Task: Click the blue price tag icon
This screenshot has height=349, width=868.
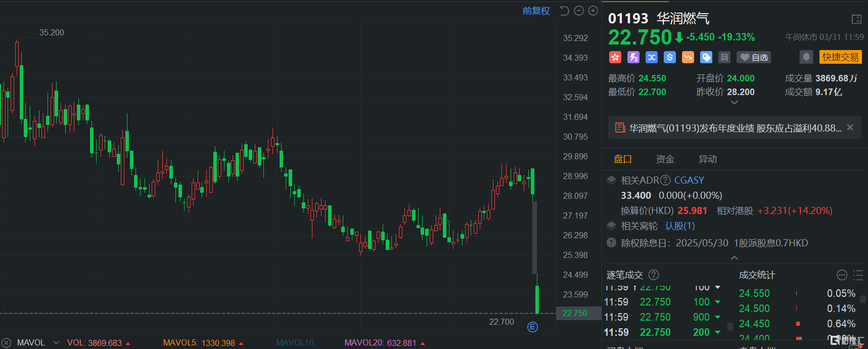Action: point(706,57)
